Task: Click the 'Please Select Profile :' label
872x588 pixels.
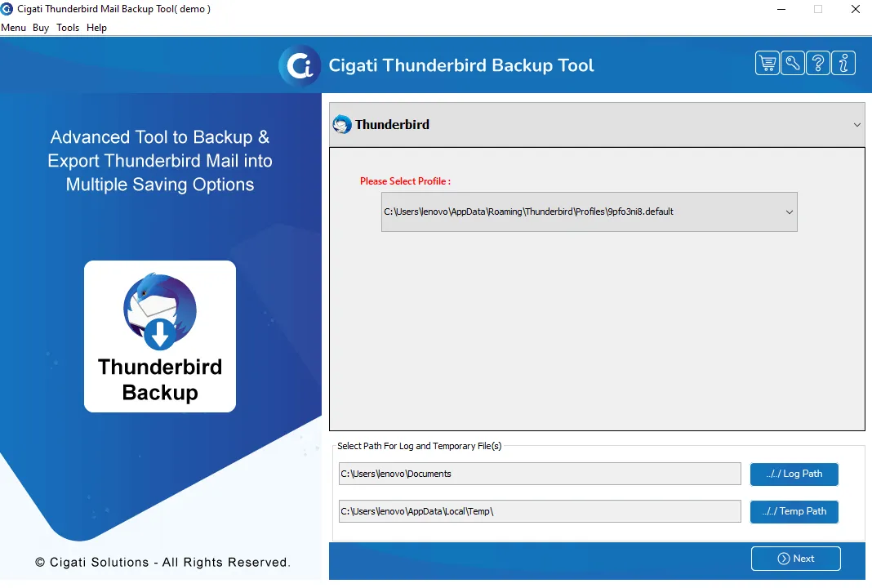Action: click(x=406, y=181)
